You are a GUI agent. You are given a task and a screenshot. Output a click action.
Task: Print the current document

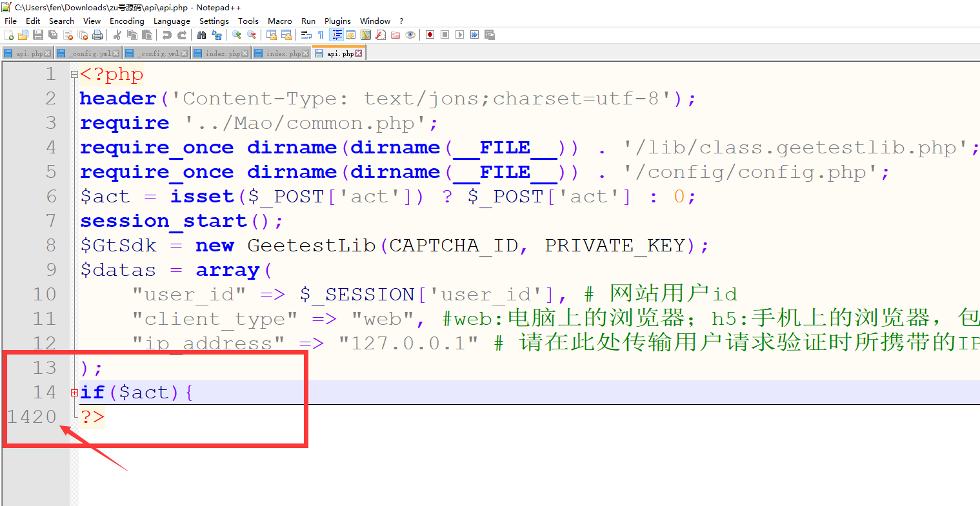click(x=97, y=35)
